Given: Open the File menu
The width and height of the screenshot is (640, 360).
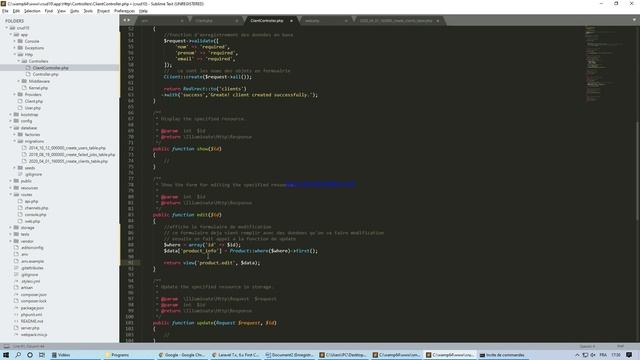Looking at the screenshot, I should coord(5,11).
